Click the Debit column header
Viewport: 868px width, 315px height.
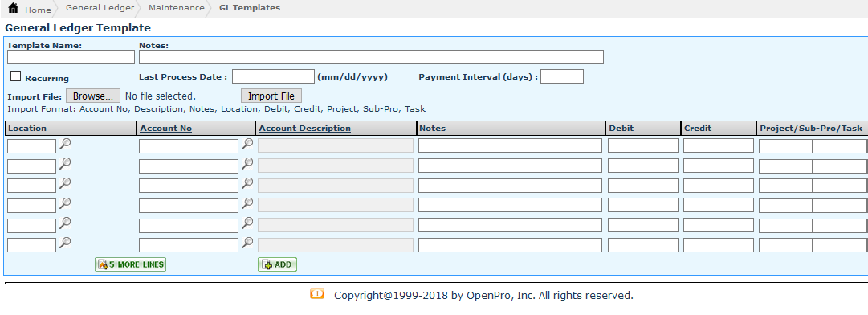click(x=643, y=129)
